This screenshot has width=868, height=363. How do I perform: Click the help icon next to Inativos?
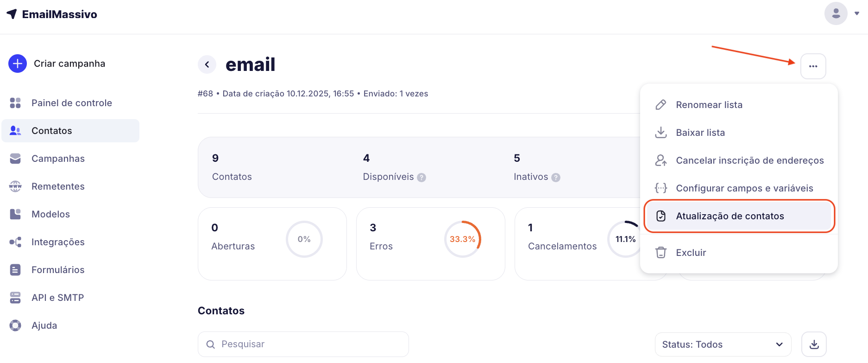556,177
